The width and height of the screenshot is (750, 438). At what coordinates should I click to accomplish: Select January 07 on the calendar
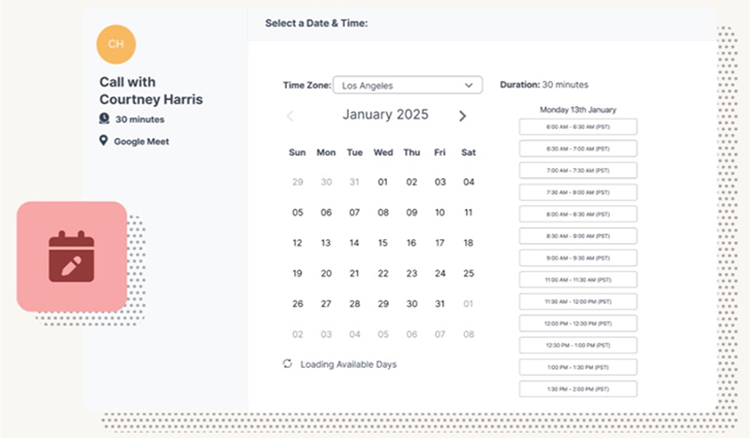[354, 212]
